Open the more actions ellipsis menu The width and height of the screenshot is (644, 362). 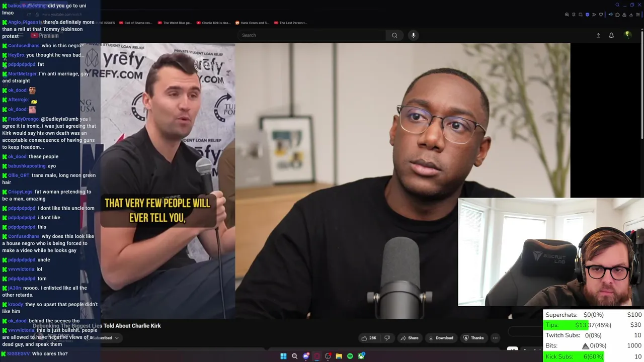click(495, 338)
